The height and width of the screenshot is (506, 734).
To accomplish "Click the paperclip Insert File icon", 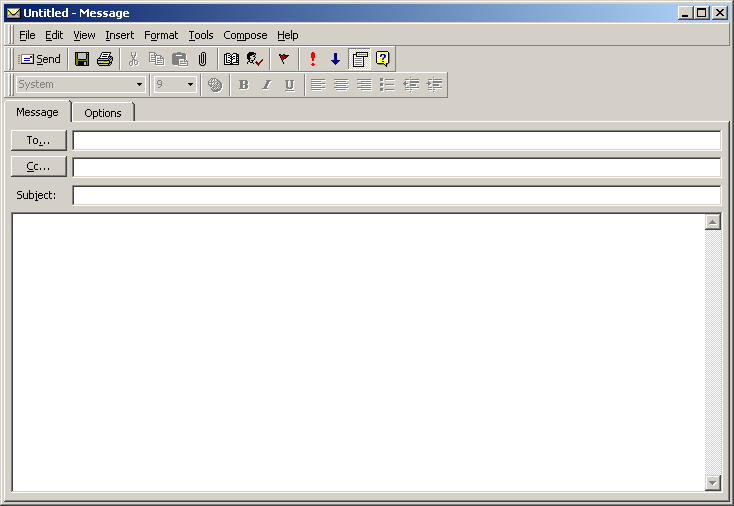I will pos(202,59).
